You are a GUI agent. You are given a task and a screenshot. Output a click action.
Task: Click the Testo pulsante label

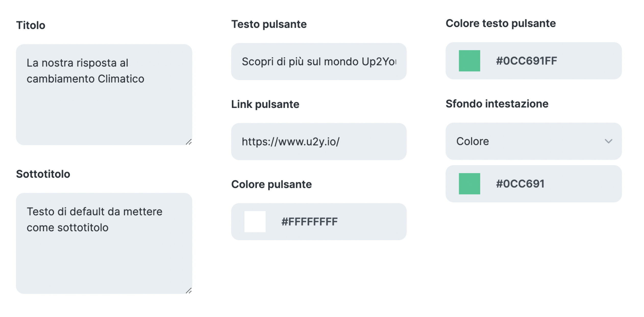(269, 24)
